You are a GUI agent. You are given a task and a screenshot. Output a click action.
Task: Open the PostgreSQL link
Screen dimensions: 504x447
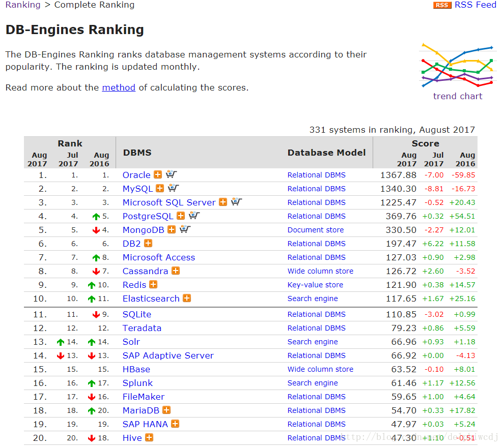148,216
